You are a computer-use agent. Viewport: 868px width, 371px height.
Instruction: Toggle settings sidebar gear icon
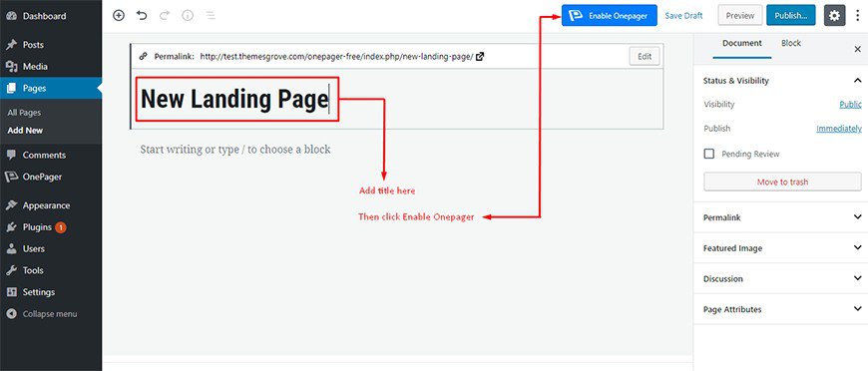click(x=835, y=16)
